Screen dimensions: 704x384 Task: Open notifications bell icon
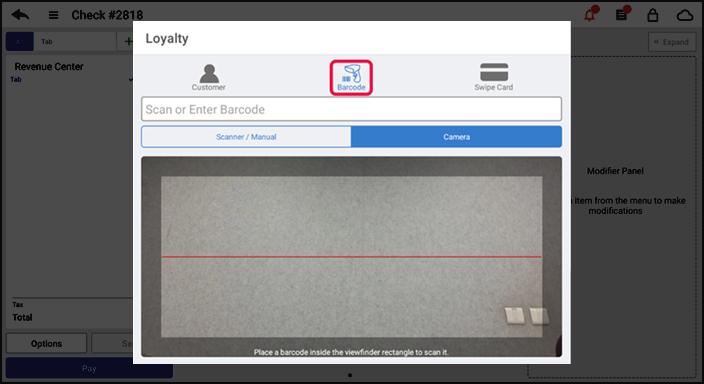point(590,15)
